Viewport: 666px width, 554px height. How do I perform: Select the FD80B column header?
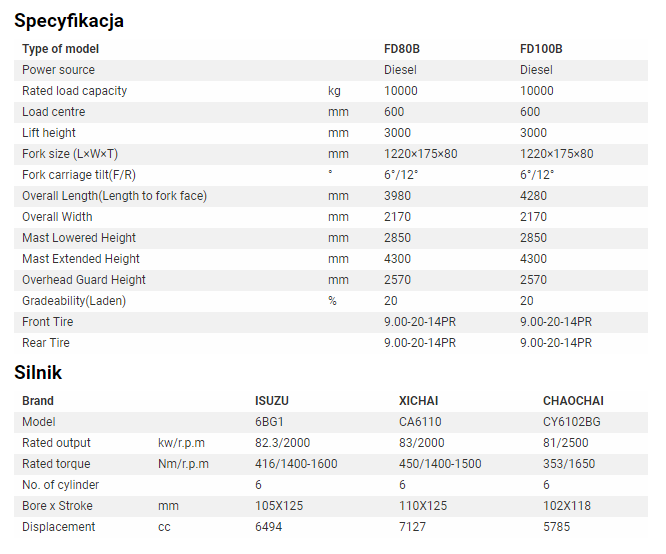click(401, 49)
